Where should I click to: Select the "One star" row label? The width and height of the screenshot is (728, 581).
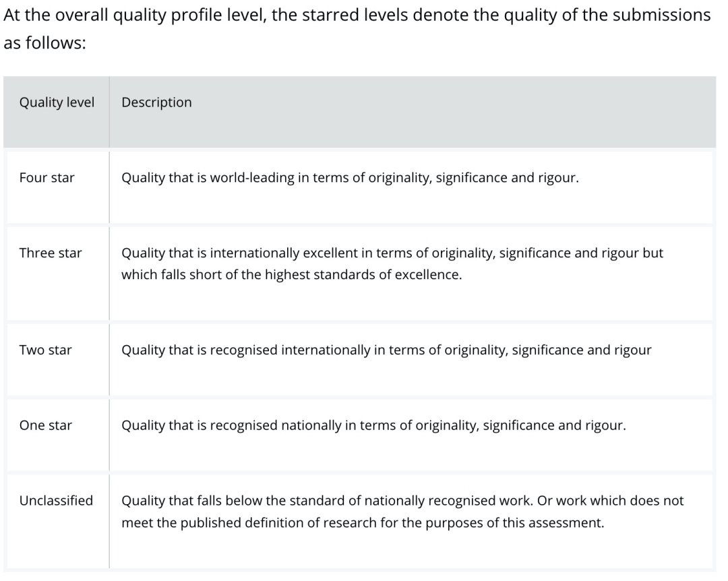click(x=46, y=426)
